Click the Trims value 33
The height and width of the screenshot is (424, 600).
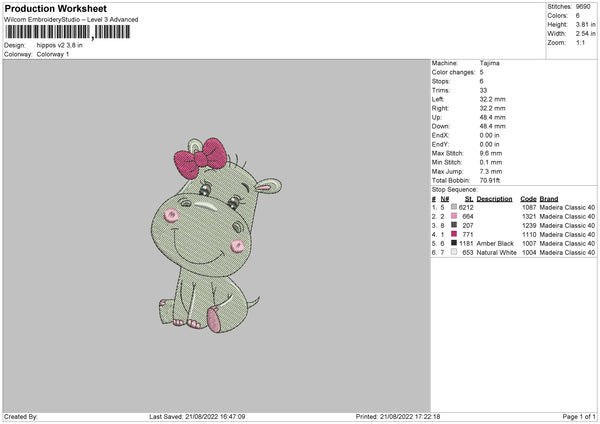tap(483, 90)
